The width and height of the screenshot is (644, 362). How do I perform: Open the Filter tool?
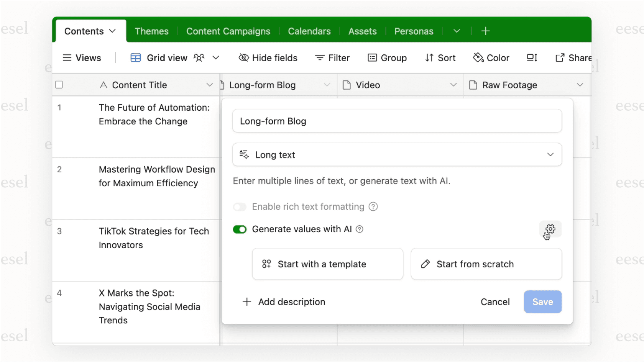[332, 57]
